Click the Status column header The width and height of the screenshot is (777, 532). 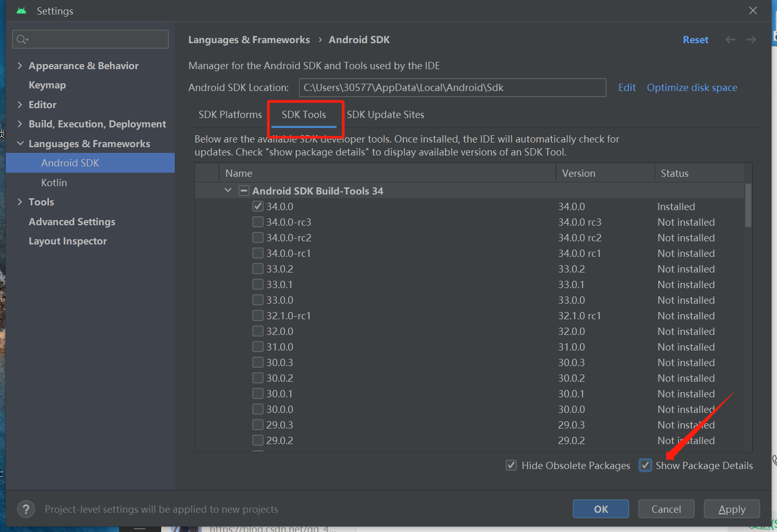point(700,173)
